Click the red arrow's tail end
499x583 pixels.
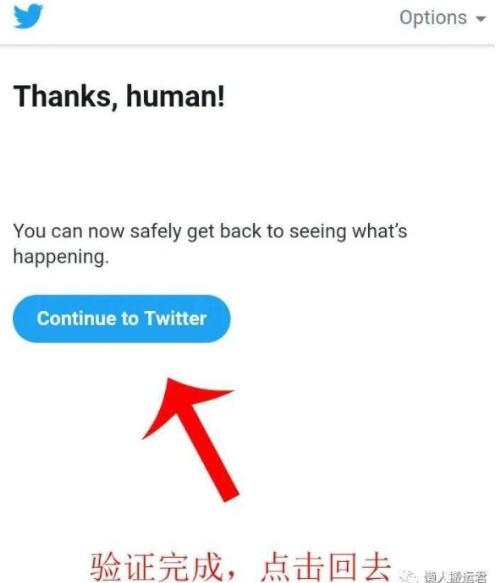[231, 495]
